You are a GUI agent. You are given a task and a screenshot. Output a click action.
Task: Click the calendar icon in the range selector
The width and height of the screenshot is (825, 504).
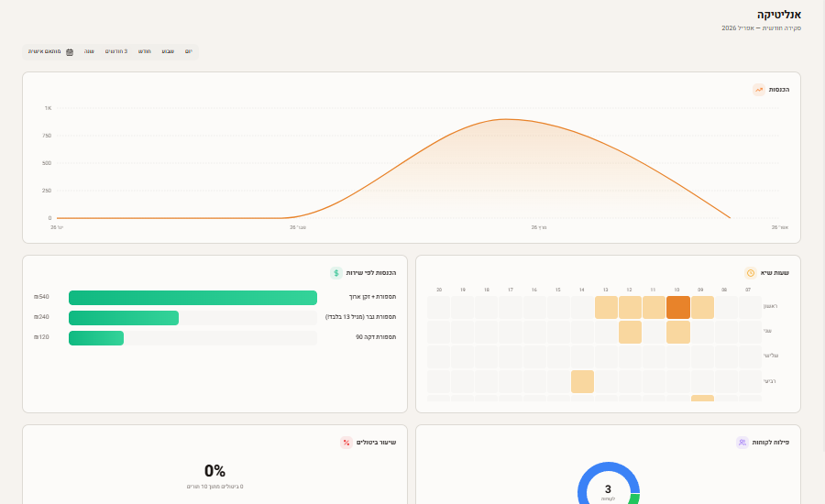tap(70, 52)
